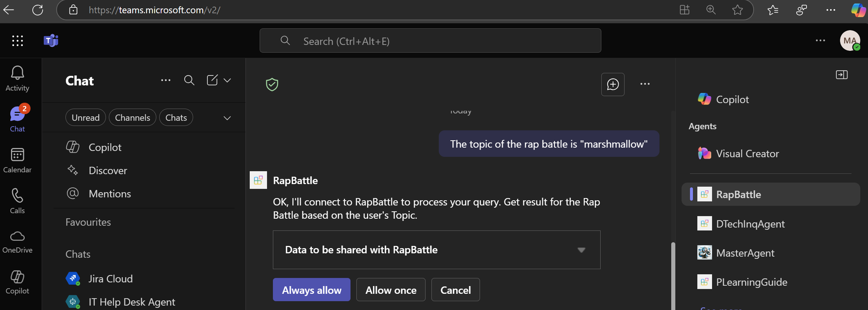Image resolution: width=868 pixels, height=310 pixels.
Task: Filter chat list by Unread
Action: [x=86, y=117]
